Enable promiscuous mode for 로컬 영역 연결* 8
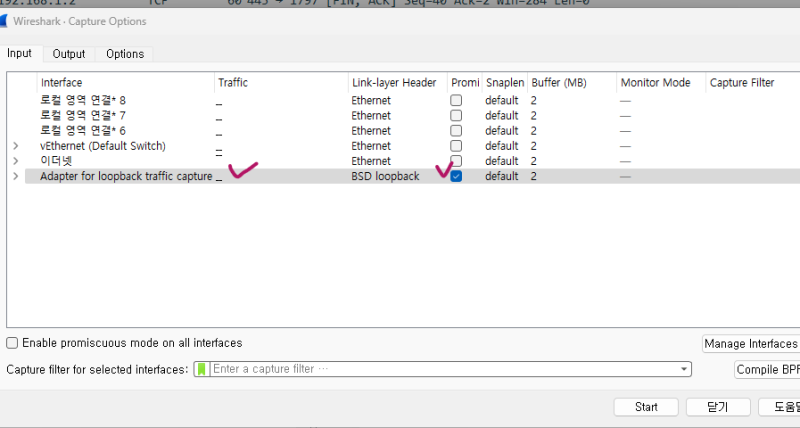The height and width of the screenshot is (428, 800). (x=456, y=100)
